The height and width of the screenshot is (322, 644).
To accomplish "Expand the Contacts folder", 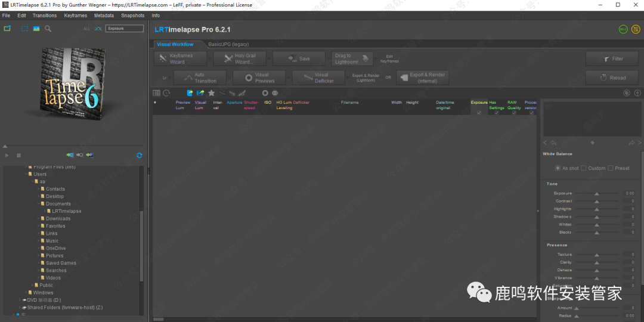I will click(x=38, y=189).
